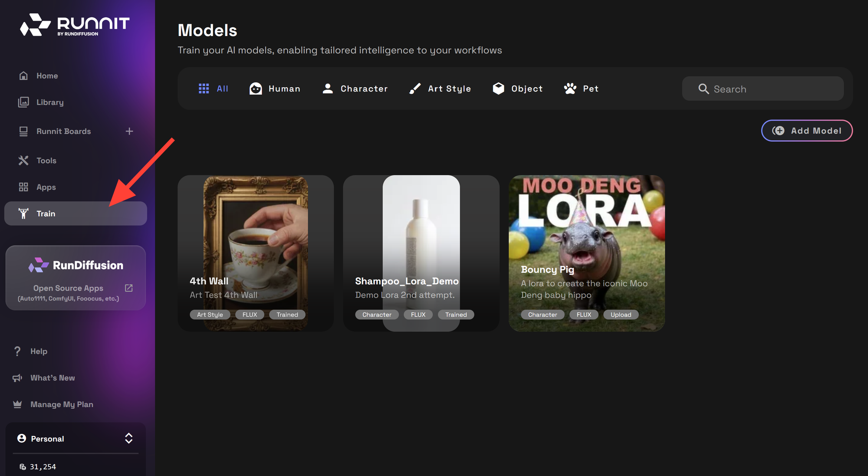Viewport: 868px width, 476px height.
Task: Open the Library from its sidebar icon
Action: (x=23, y=102)
